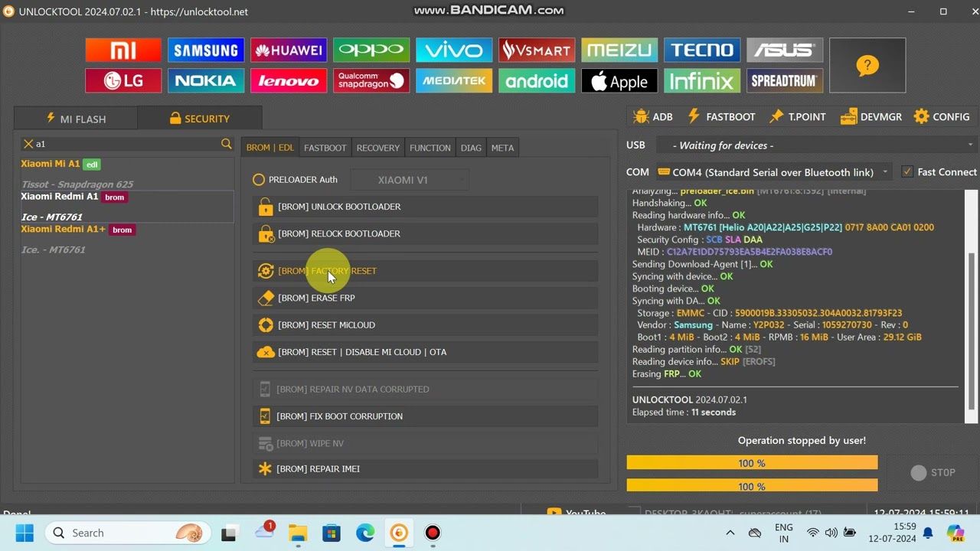Screen dimensions: 980x551
Task: Switch to the META tab
Action: 502,148
